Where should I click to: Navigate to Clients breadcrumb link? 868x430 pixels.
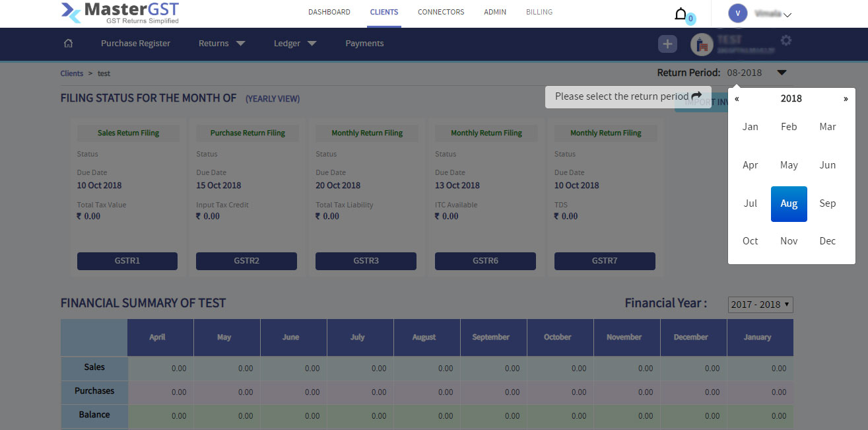pyautogui.click(x=72, y=73)
